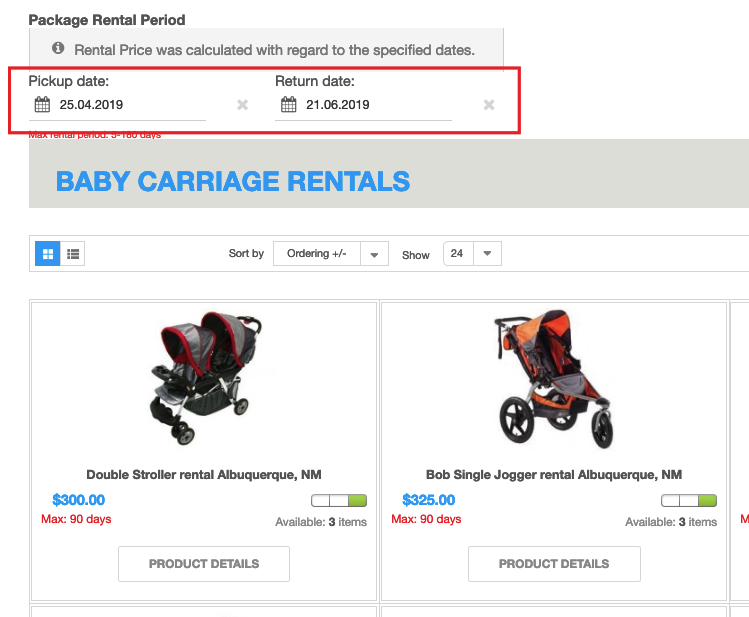Click the pickup date field 25.04.2019
The height and width of the screenshot is (617, 749).
point(118,105)
